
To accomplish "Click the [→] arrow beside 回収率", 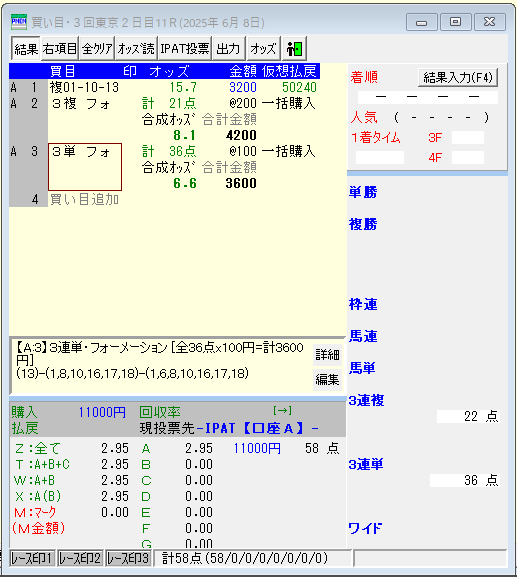I will (x=282, y=410).
